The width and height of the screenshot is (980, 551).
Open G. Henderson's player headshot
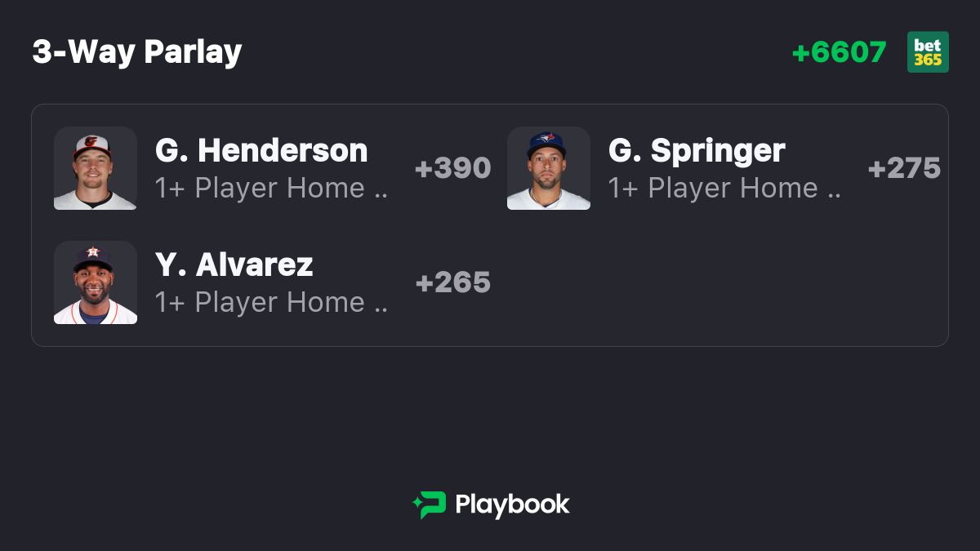click(x=96, y=168)
